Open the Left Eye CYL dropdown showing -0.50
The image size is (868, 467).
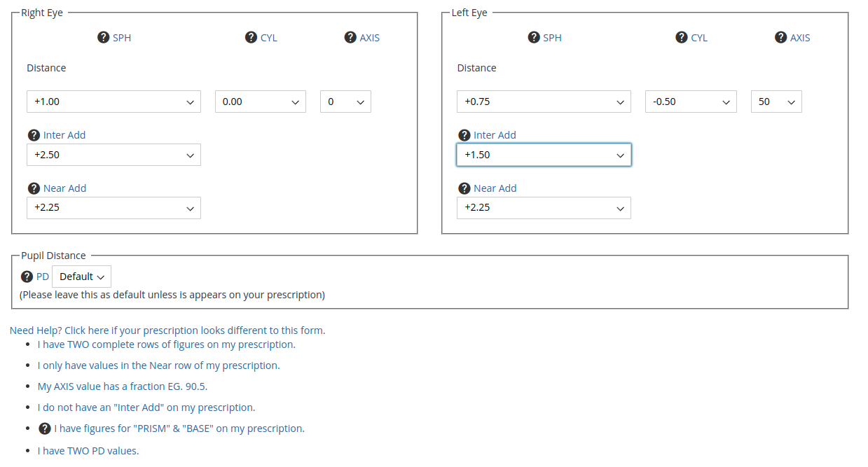coord(691,102)
